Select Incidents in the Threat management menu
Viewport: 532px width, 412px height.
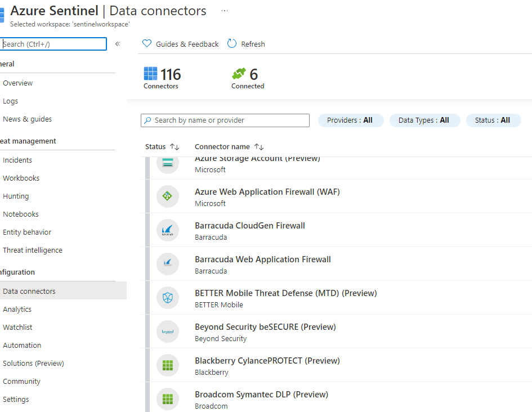click(17, 160)
